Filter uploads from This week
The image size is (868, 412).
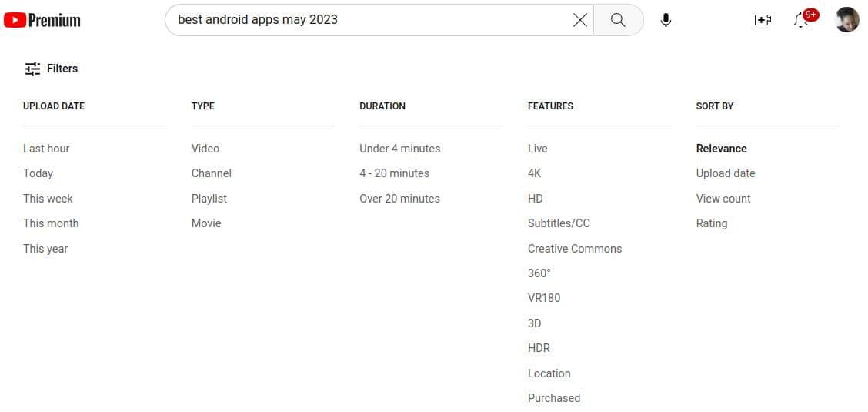coord(48,198)
